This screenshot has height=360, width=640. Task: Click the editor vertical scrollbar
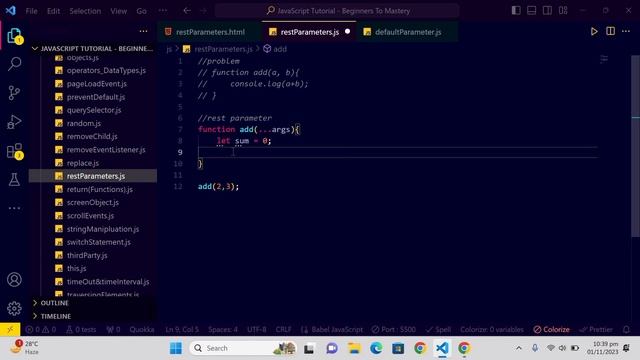[x=635, y=146]
